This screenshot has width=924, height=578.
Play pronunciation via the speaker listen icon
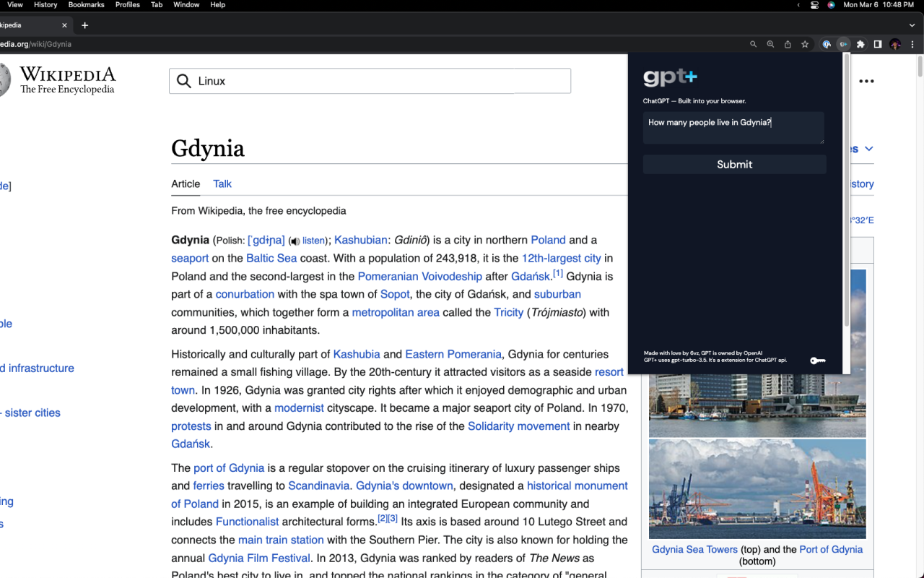click(295, 241)
